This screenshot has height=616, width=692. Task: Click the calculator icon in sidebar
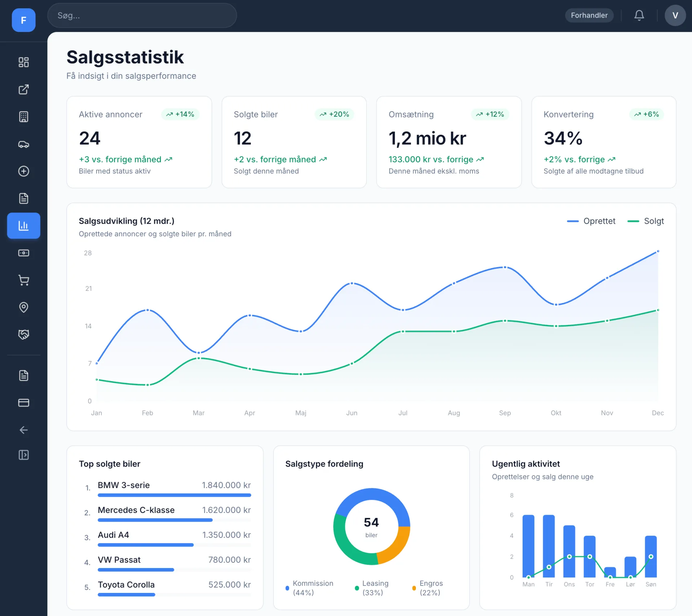(x=23, y=117)
